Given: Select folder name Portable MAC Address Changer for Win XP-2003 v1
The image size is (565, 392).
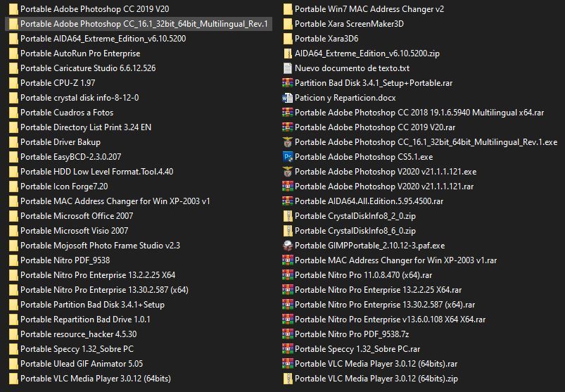Looking at the screenshot, I should click(x=115, y=201).
